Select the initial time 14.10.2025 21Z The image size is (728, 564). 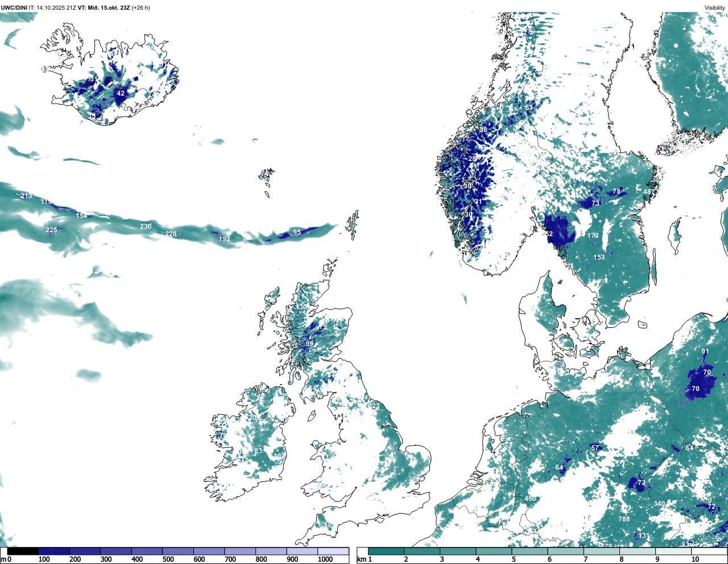pos(57,7)
